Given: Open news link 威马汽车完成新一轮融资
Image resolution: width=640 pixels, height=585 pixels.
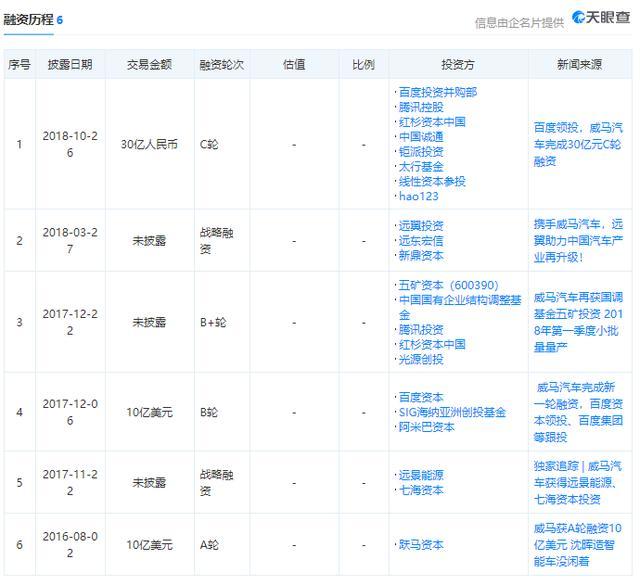Looking at the screenshot, I should [x=578, y=412].
